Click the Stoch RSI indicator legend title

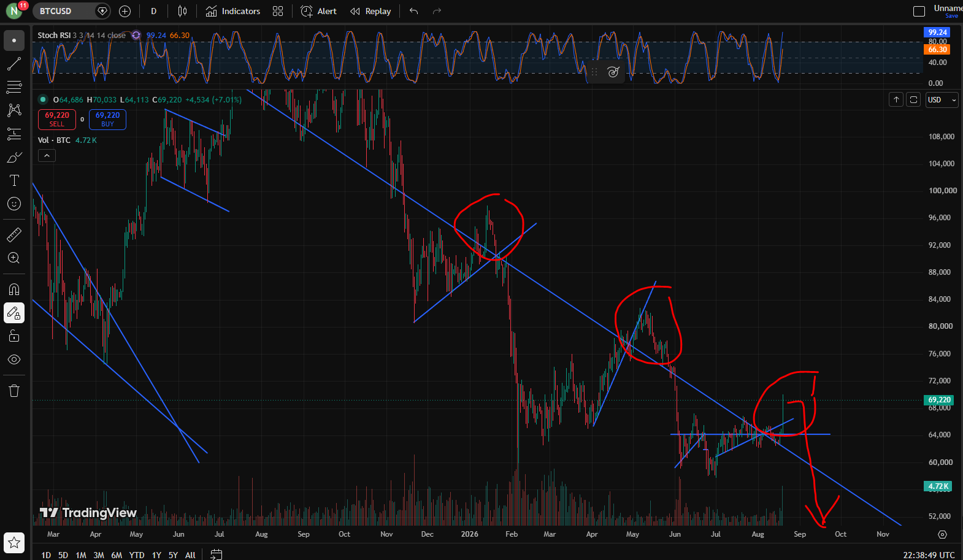54,36
